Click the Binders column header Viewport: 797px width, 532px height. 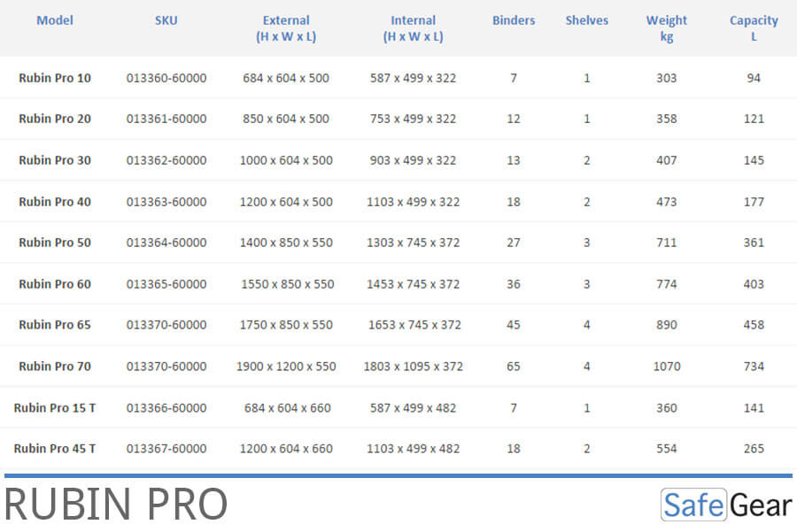(514, 20)
